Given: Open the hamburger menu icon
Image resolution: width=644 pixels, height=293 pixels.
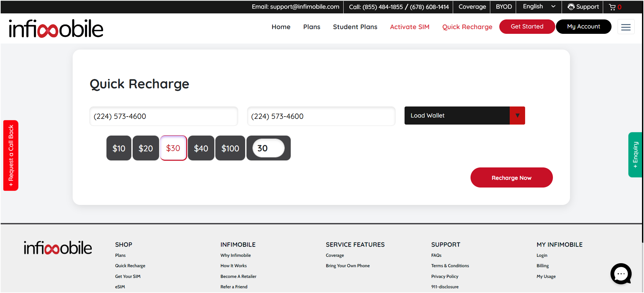Looking at the screenshot, I should [x=626, y=27].
